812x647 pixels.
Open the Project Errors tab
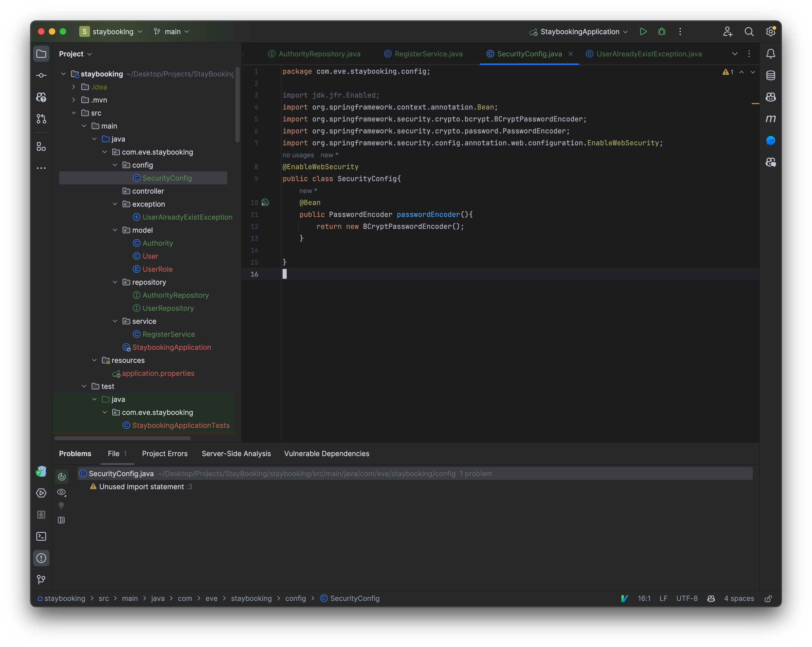point(165,453)
